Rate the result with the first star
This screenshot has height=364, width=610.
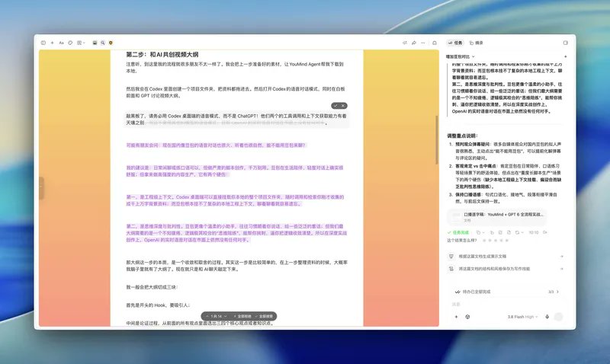tap(484, 241)
